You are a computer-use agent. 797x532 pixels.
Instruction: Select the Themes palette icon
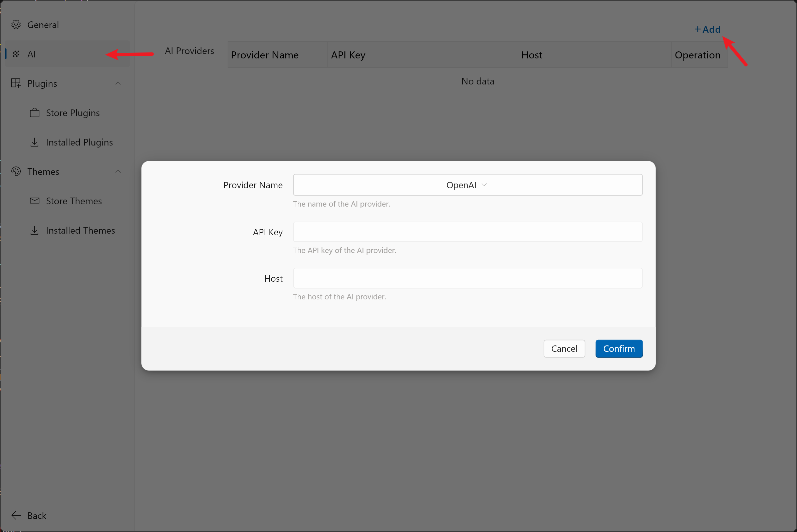click(16, 171)
